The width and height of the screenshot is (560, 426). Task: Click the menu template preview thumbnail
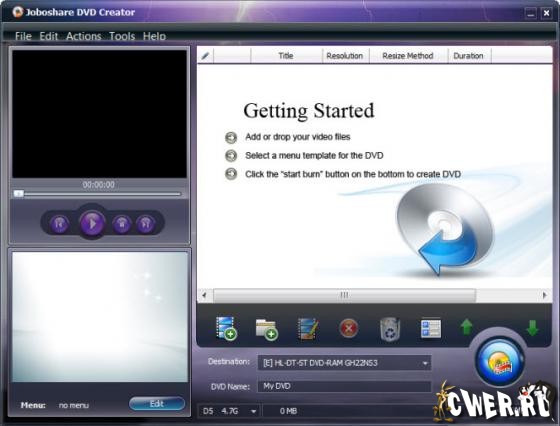pos(100,317)
